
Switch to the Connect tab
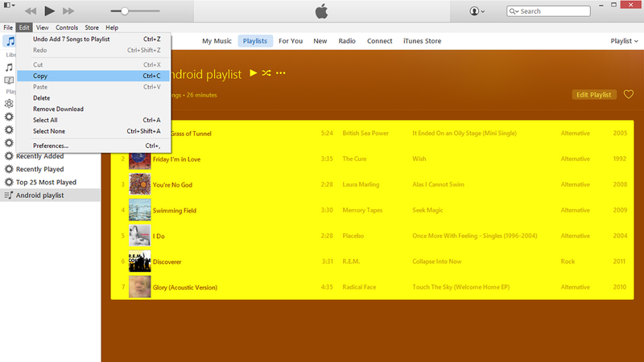tap(379, 41)
